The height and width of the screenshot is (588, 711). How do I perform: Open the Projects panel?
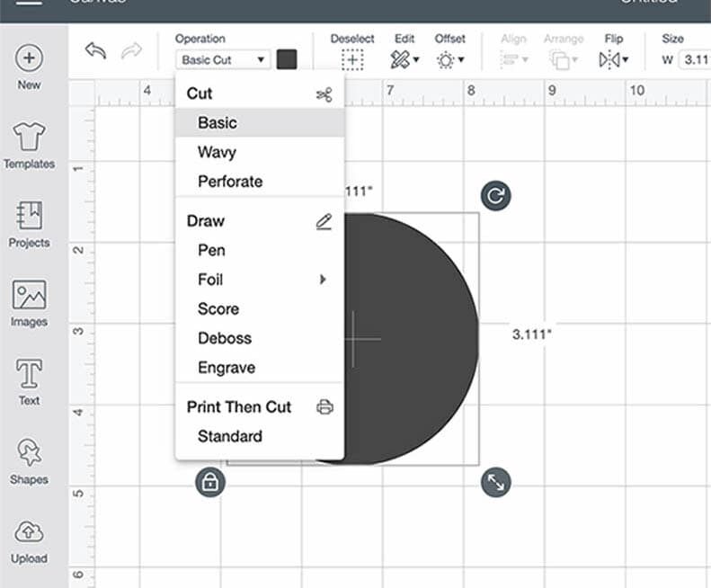pyautogui.click(x=29, y=224)
